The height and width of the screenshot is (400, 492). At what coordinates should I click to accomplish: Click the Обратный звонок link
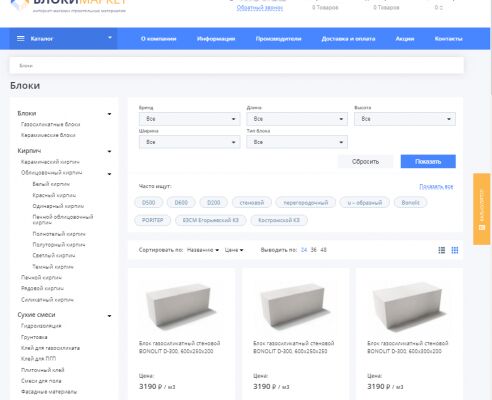pos(260,7)
